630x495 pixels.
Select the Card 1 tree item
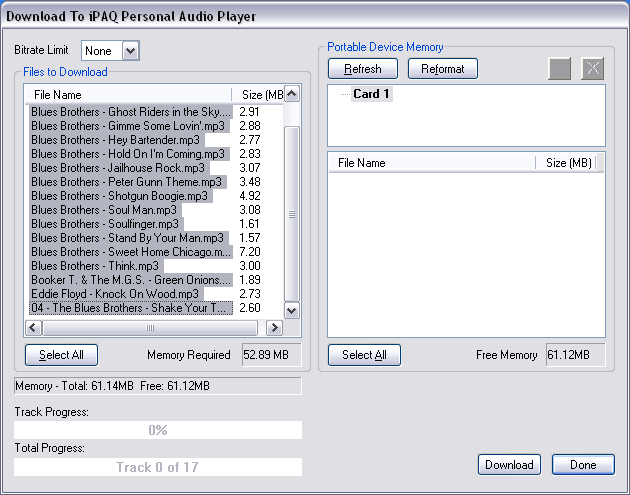click(x=371, y=94)
